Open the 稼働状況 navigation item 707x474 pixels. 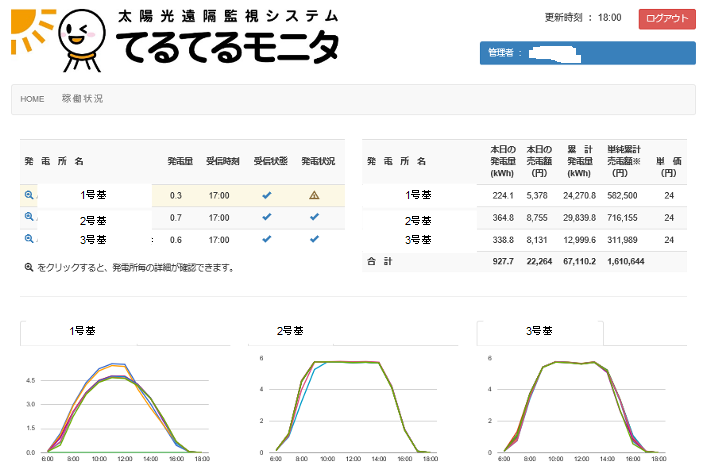point(82,99)
